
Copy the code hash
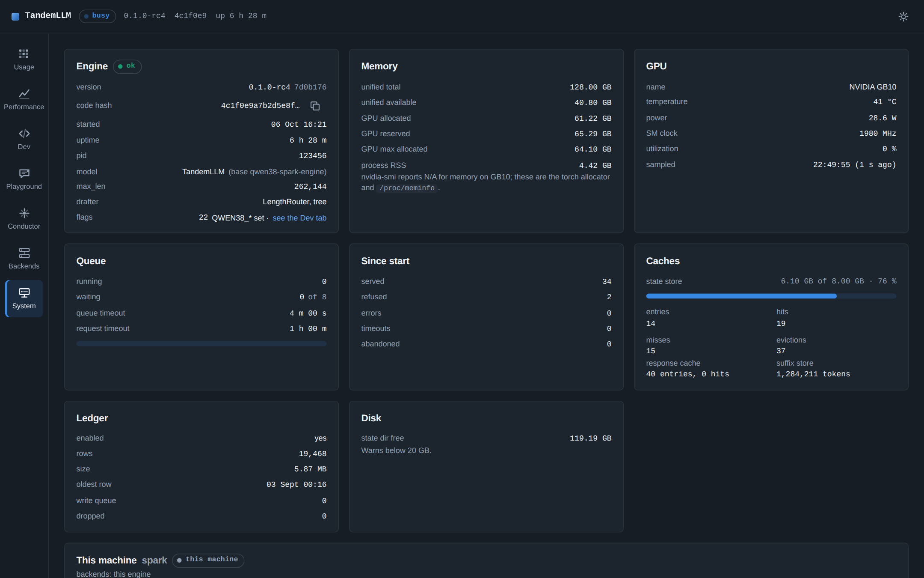(315, 106)
